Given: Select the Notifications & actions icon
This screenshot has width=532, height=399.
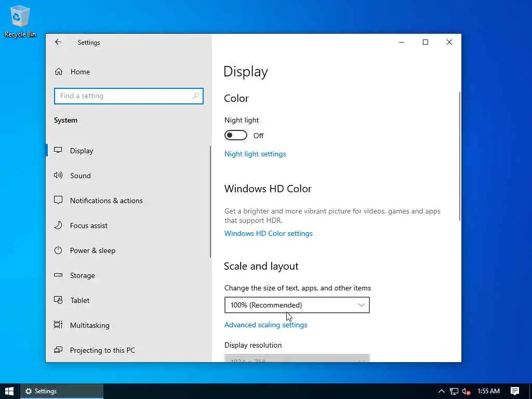Looking at the screenshot, I should pyautogui.click(x=58, y=200).
